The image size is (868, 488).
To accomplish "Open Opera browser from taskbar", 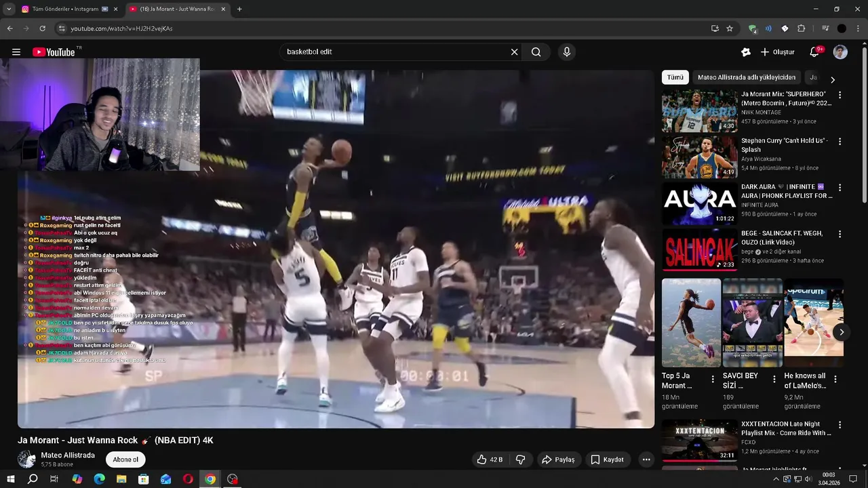I will point(188,479).
